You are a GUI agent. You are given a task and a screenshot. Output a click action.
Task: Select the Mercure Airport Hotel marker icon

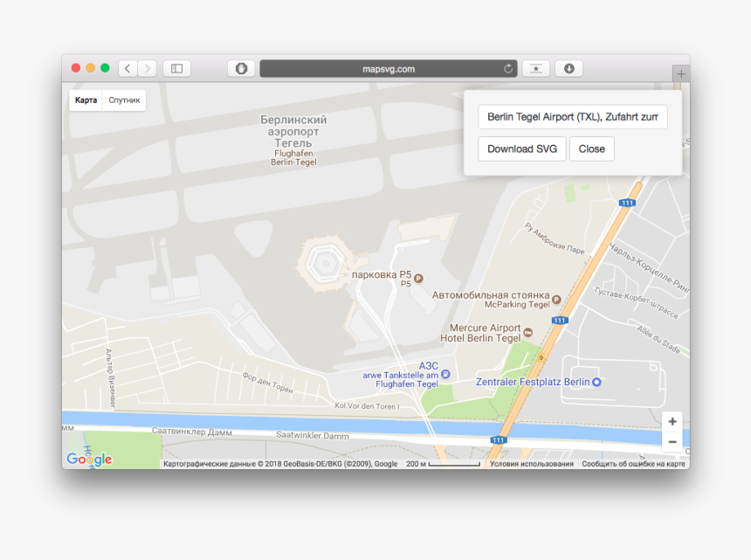click(528, 333)
